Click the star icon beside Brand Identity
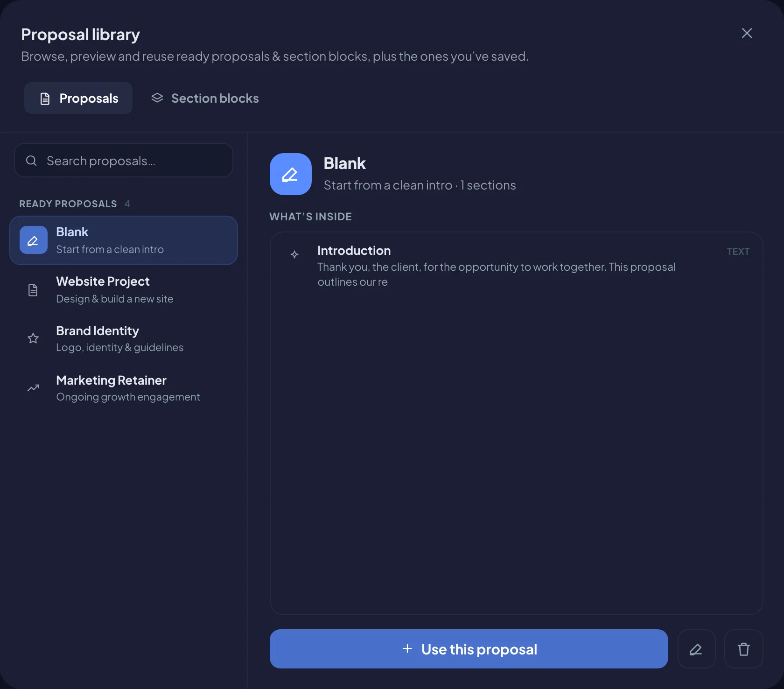This screenshot has width=784, height=689. [x=33, y=338]
